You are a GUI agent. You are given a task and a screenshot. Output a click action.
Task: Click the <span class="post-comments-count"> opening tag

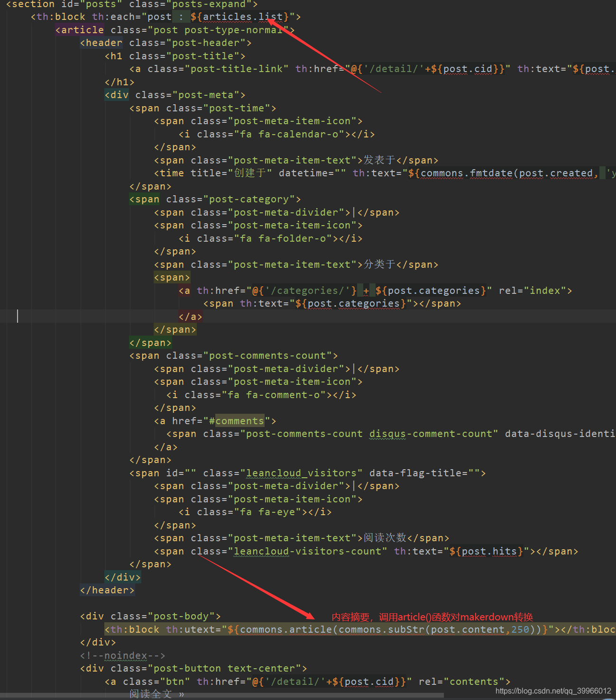point(234,355)
